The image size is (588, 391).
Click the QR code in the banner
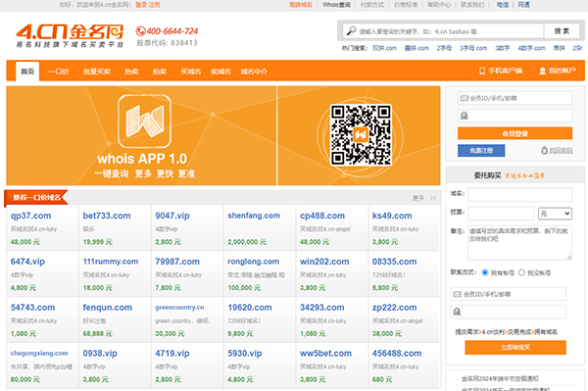point(361,135)
